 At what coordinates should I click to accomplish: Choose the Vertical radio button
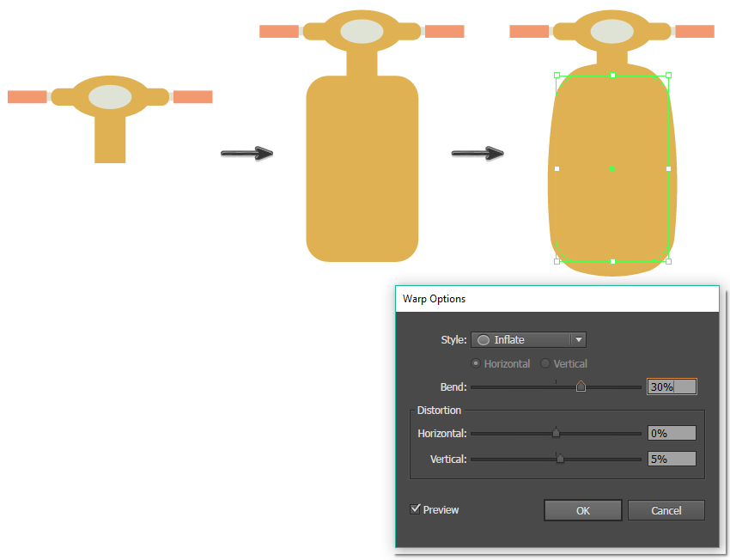coord(544,363)
